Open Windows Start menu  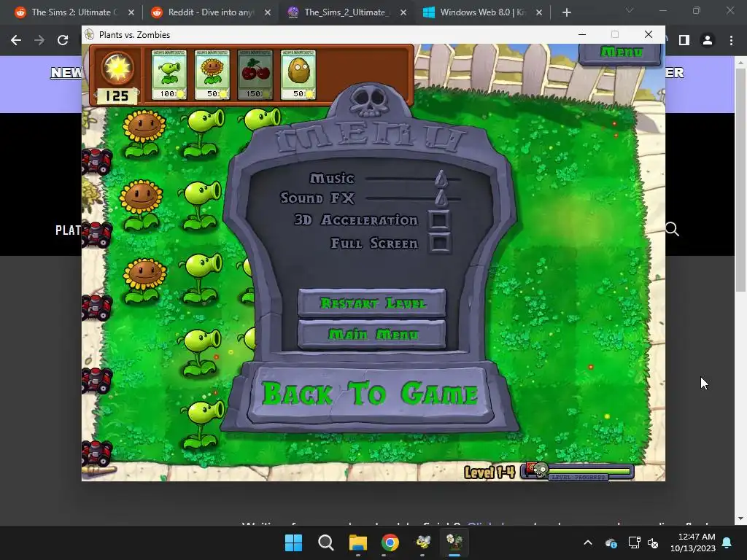click(x=293, y=542)
